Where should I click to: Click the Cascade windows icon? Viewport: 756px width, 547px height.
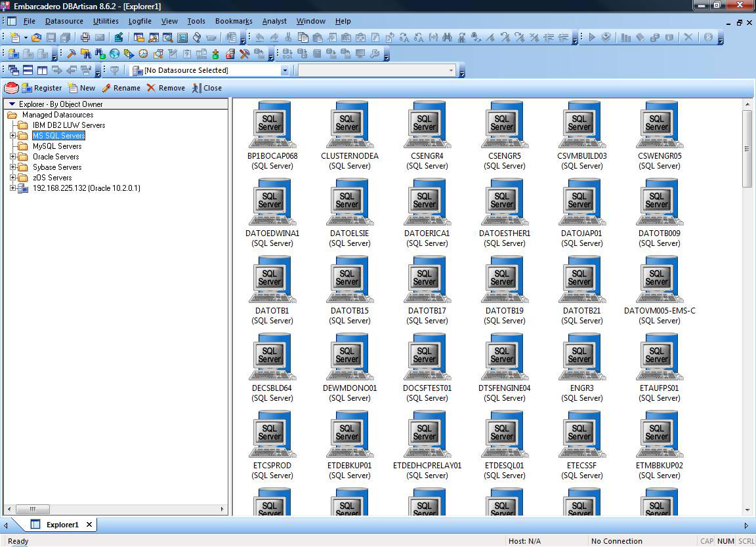[14, 70]
